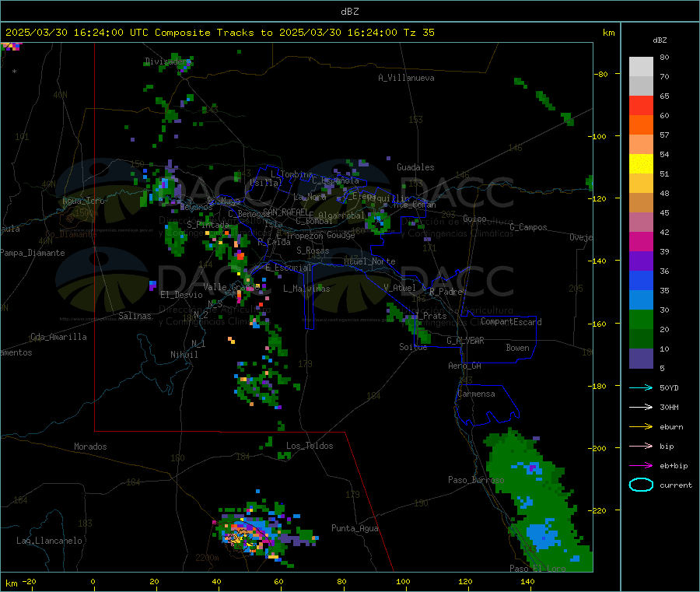This screenshot has height=592, width=700.
Task: Click the Los_Toldos map label
Action: pyautogui.click(x=310, y=446)
